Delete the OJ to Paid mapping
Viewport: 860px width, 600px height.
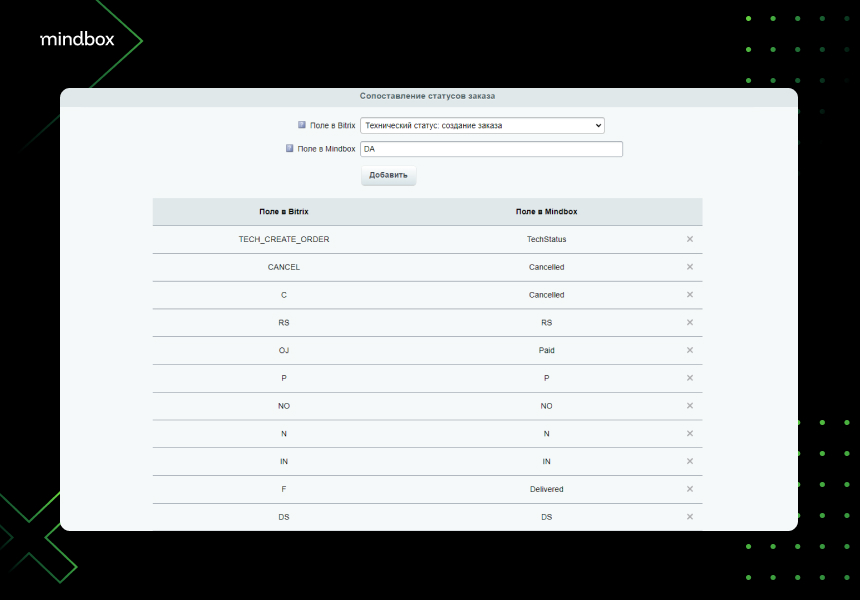point(689,350)
